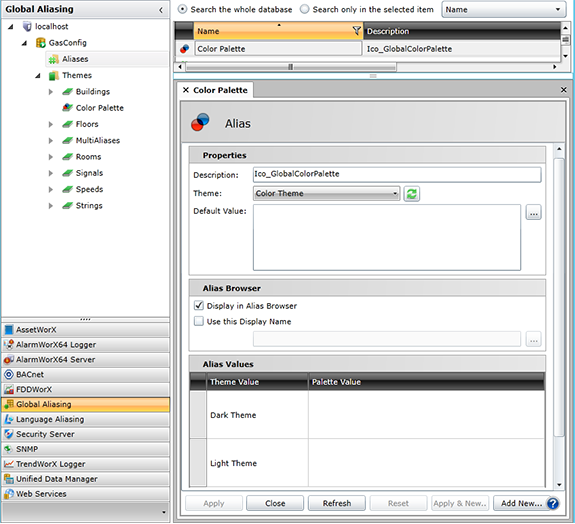Click the Add New... button

(x=521, y=503)
